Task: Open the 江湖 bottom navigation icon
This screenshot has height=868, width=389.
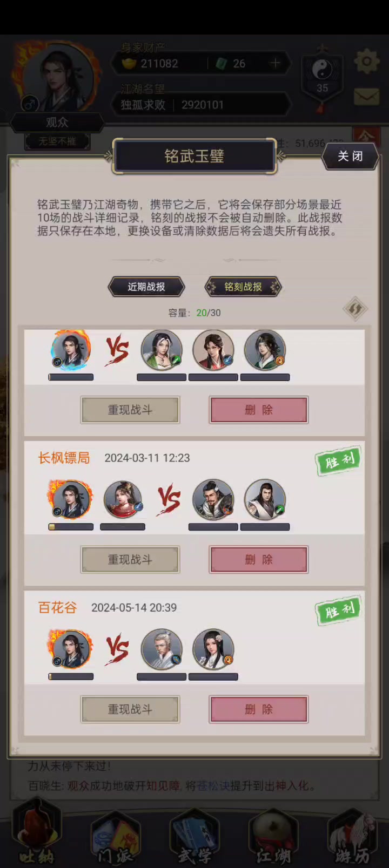Action: [273, 838]
